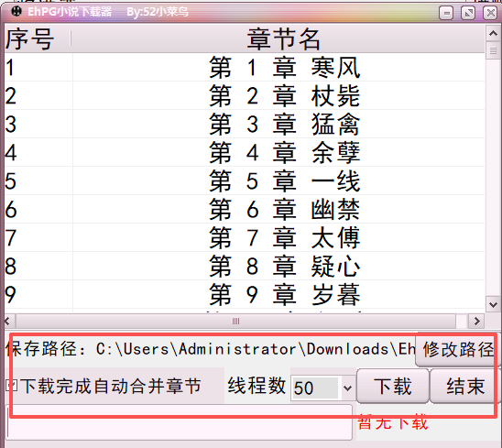Click the 下载 button
This screenshot has width=502, height=448.
393,387
